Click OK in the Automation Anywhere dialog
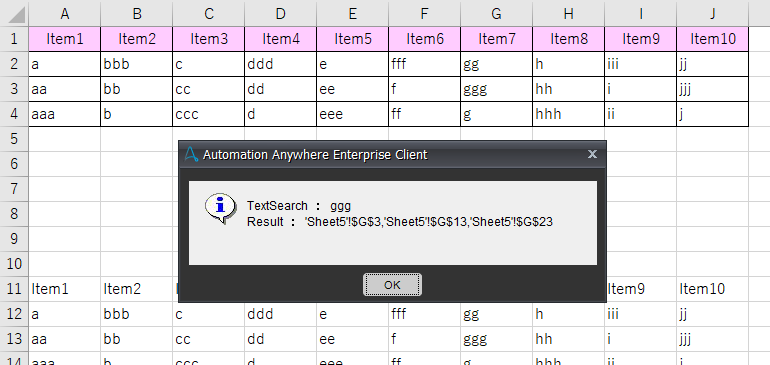The image size is (770, 365). coord(392,284)
